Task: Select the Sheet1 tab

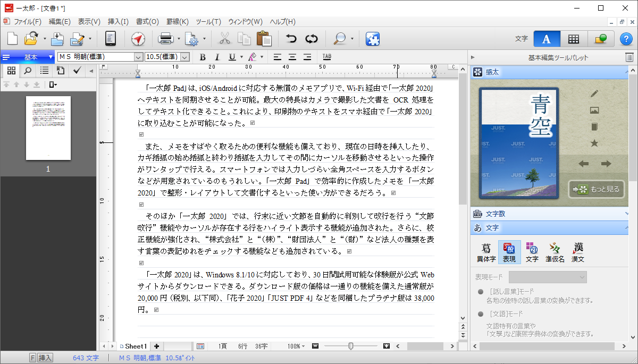Action: coord(135,346)
